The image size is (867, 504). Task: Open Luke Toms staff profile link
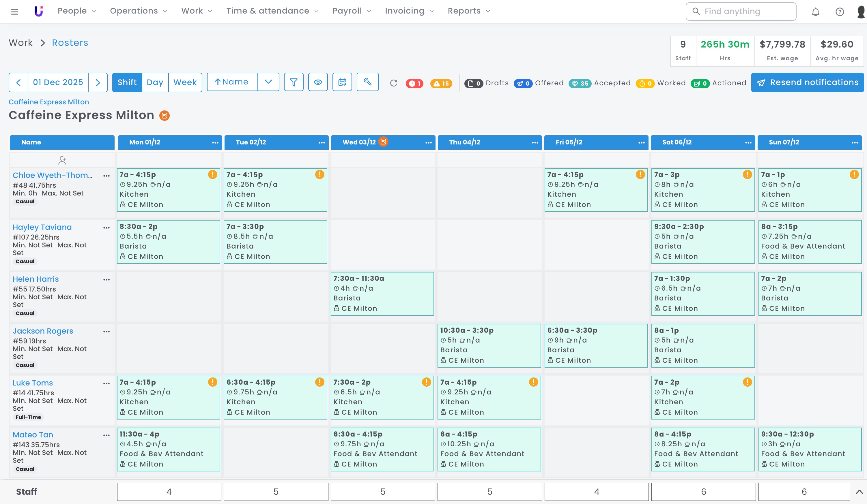tap(33, 383)
